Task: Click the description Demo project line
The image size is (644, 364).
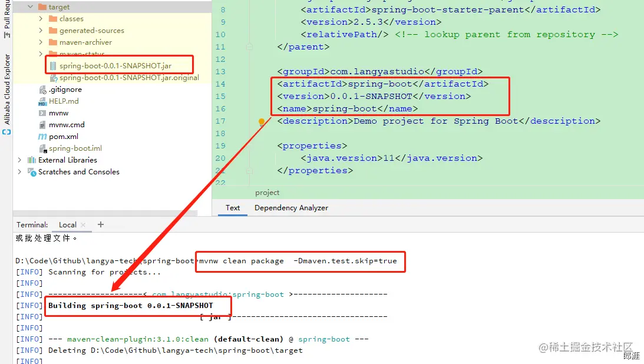Action: coord(438,121)
